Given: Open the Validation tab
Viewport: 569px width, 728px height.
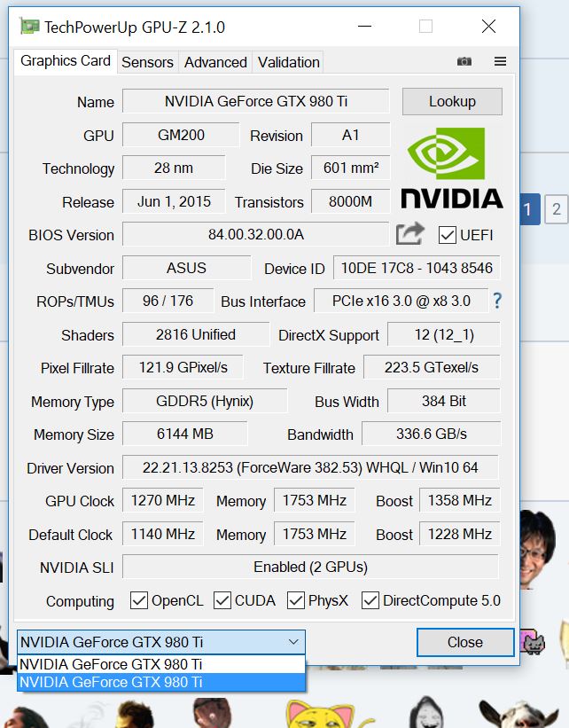Looking at the screenshot, I should [288, 62].
